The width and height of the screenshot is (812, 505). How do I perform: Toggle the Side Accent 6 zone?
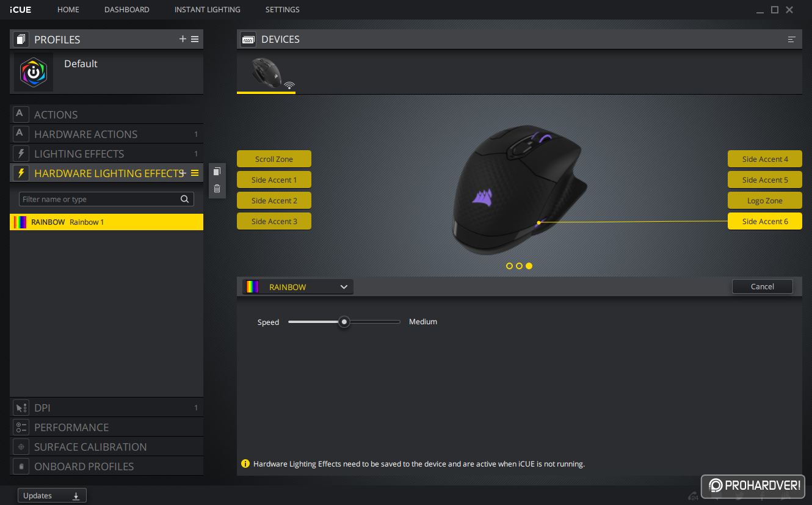765,221
